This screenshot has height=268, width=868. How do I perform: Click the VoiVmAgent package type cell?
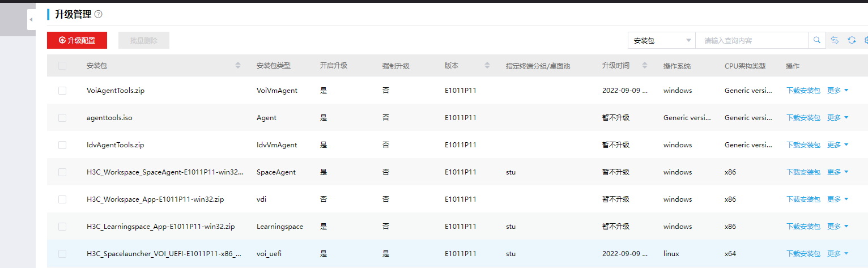click(x=277, y=91)
